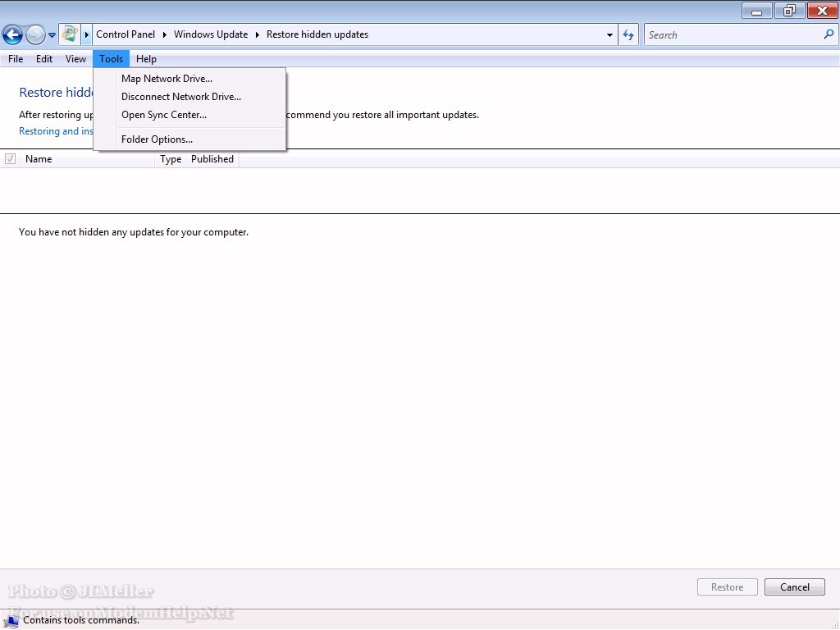Close the window with red X
840x630 pixels.
point(822,11)
